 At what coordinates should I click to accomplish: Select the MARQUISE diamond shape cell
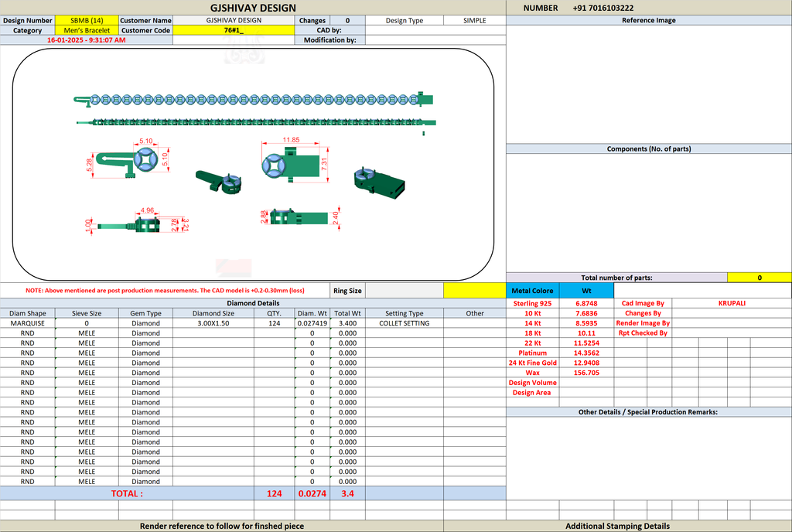point(27,323)
